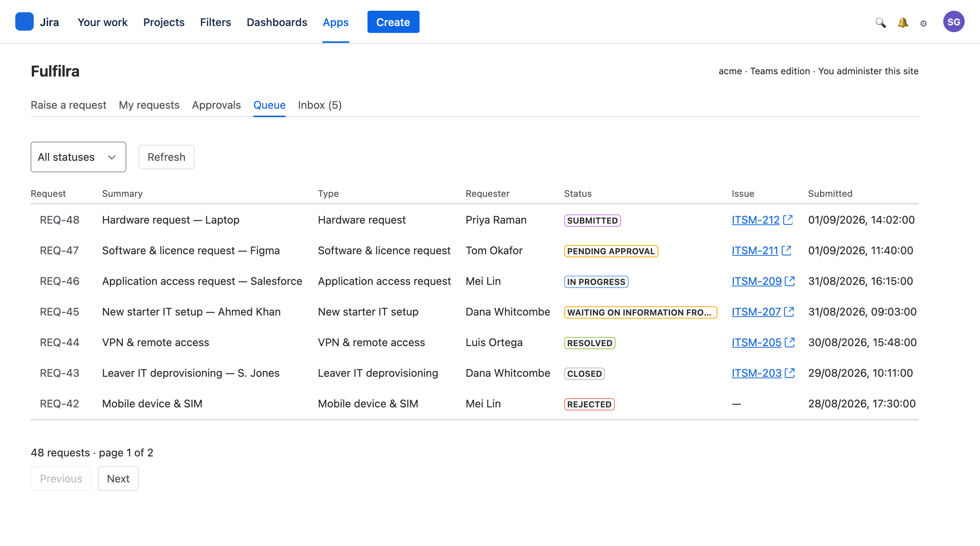Click the Status column header

click(578, 193)
